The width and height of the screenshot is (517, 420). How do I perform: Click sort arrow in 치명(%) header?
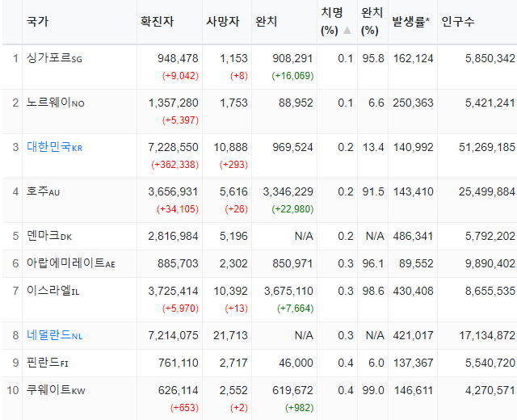pyautogui.click(x=347, y=31)
